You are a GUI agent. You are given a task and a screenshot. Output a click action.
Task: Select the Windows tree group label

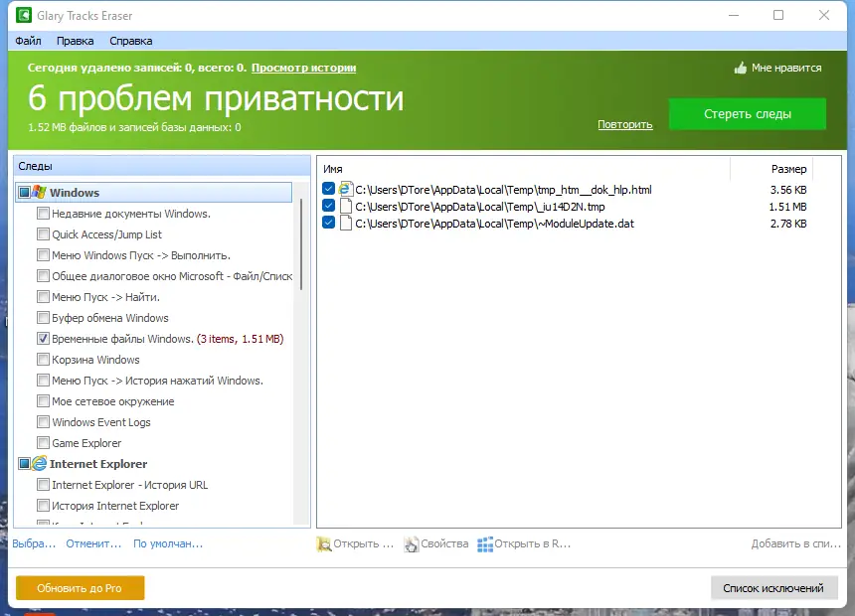(75, 193)
